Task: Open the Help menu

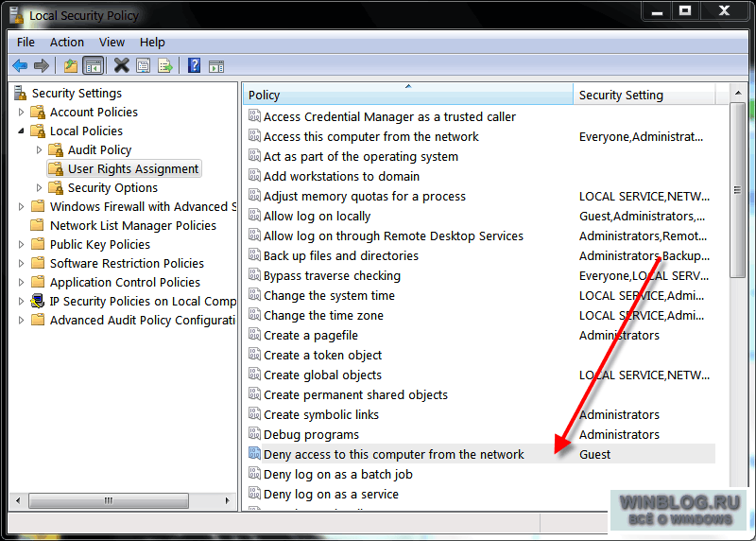Action: [x=152, y=43]
